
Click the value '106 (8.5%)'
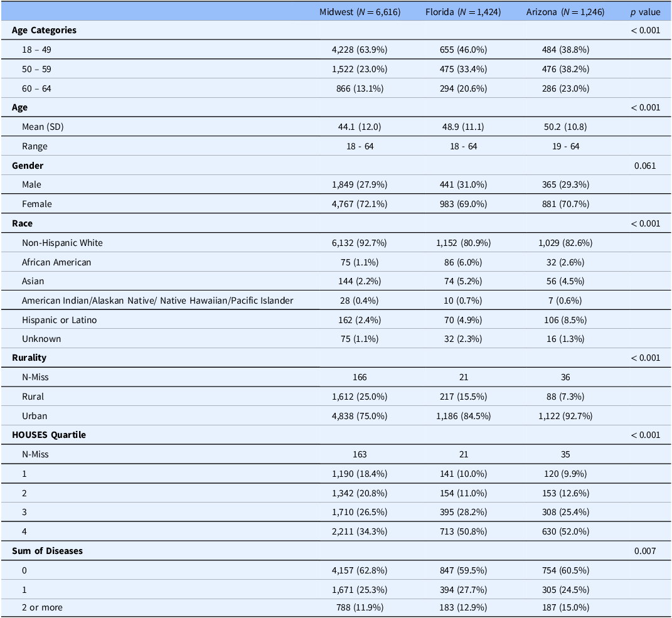point(565,320)
